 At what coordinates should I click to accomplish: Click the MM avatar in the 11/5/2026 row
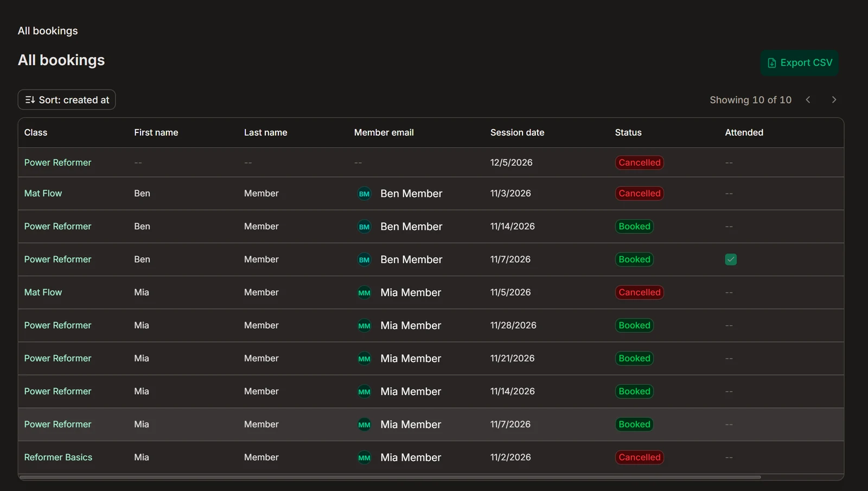coord(364,293)
